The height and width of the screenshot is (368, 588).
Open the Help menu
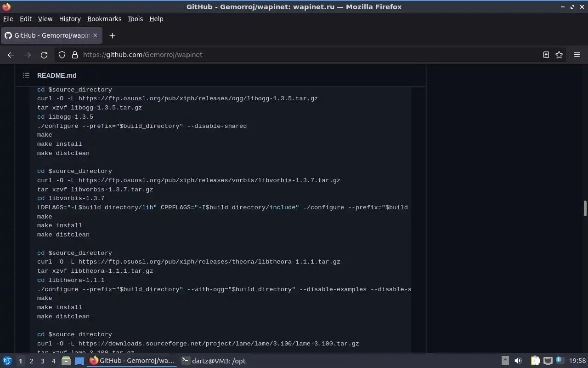tap(156, 19)
